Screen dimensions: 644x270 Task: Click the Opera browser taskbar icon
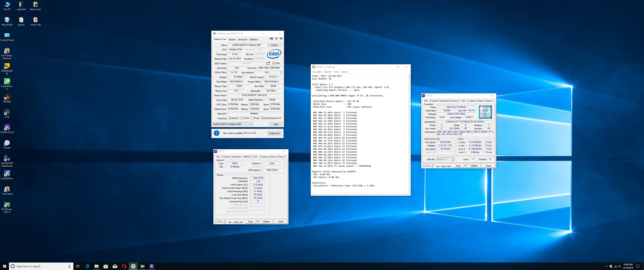tap(124, 266)
